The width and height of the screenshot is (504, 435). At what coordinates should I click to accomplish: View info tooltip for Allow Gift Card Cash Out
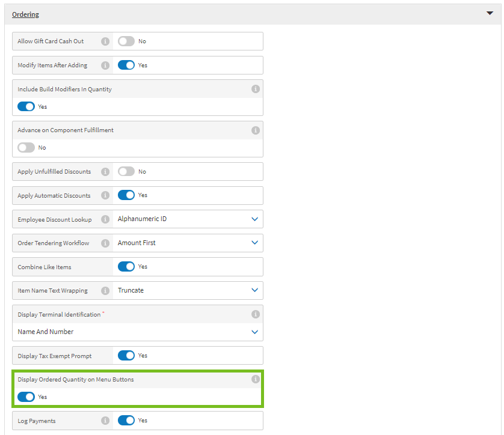[x=105, y=41]
